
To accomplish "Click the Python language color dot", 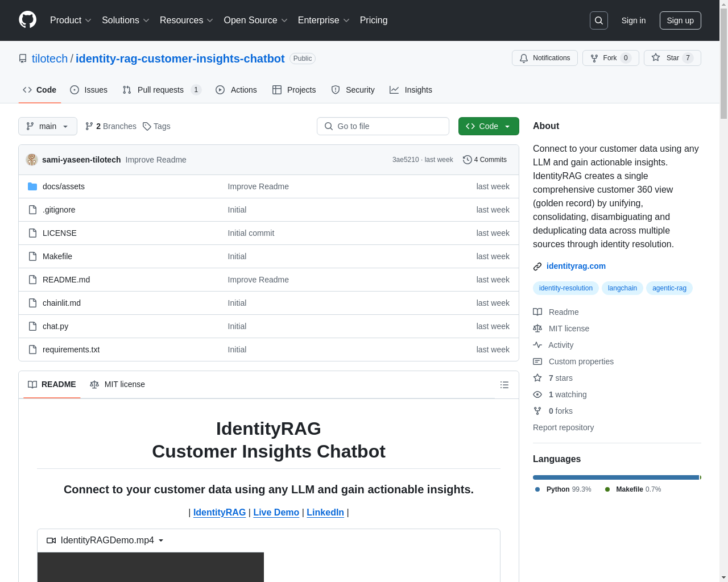I will pyautogui.click(x=537, y=489).
